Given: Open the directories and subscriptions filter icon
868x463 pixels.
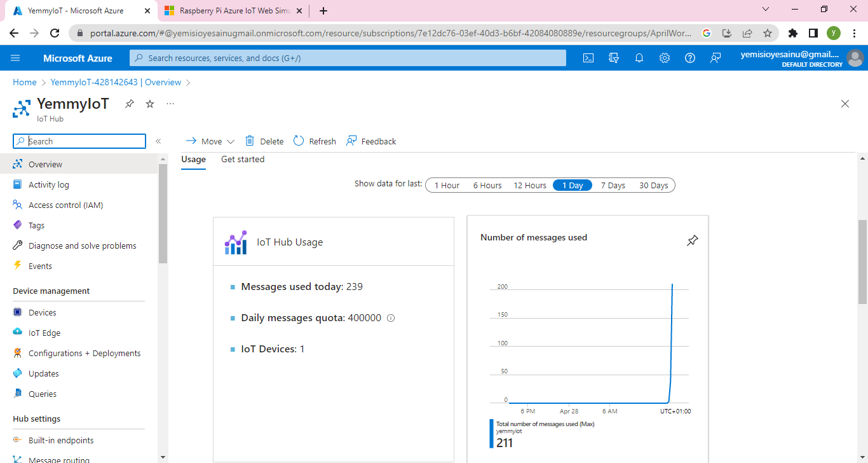Looking at the screenshot, I should click(614, 58).
